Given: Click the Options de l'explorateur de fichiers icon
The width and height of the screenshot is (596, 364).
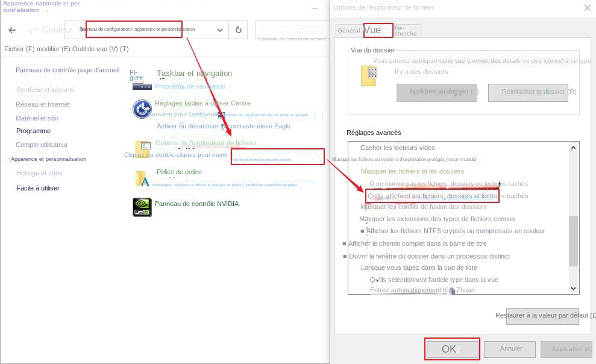Looking at the screenshot, I should [143, 149].
